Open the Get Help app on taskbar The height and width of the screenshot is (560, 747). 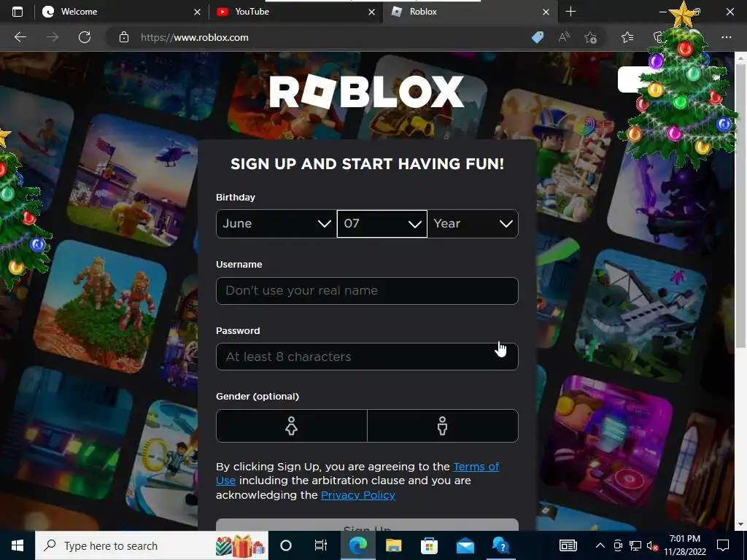pyautogui.click(x=500, y=545)
